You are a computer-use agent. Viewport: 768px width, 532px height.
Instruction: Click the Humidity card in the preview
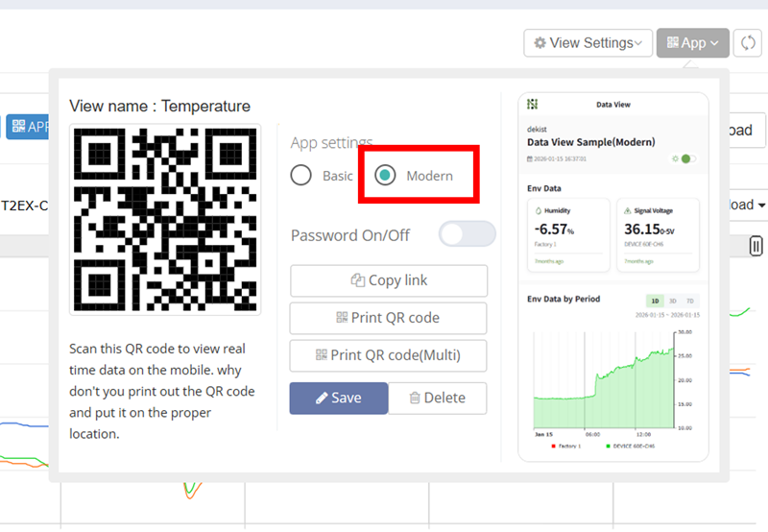[568, 233]
